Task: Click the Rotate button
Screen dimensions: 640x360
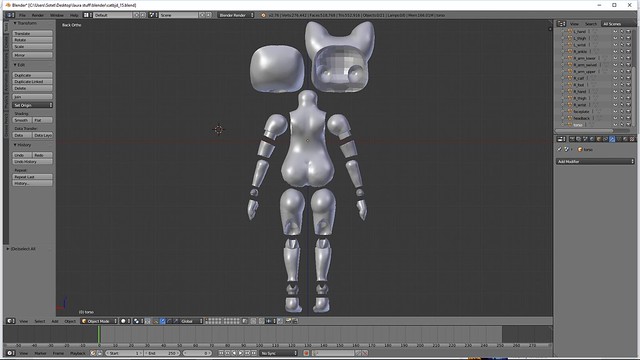Action: [33, 40]
